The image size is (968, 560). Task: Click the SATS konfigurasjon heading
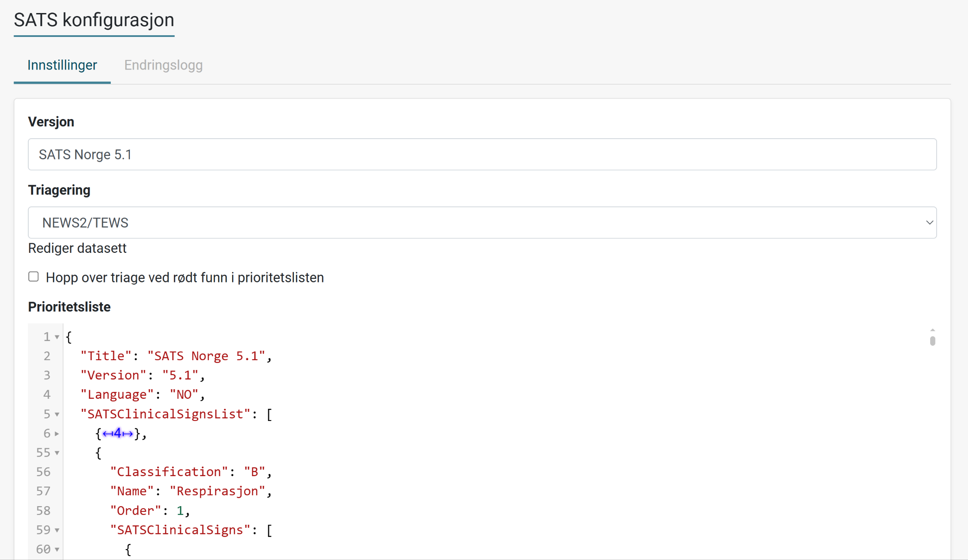click(94, 20)
